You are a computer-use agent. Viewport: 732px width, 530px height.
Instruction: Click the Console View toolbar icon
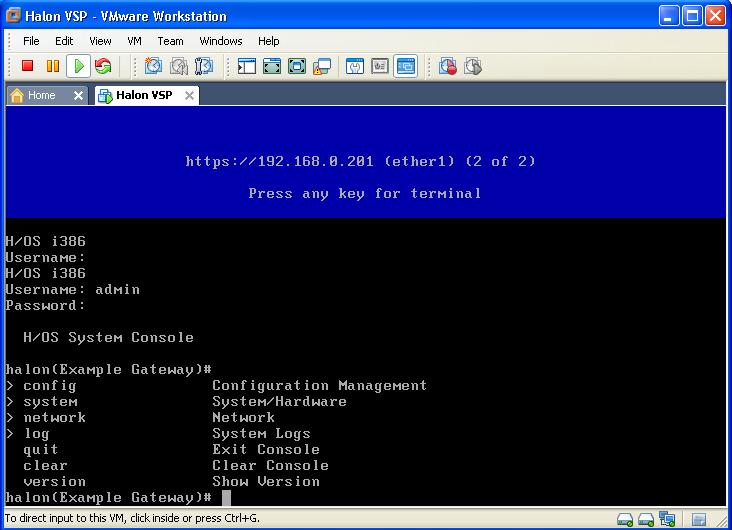(x=405, y=66)
